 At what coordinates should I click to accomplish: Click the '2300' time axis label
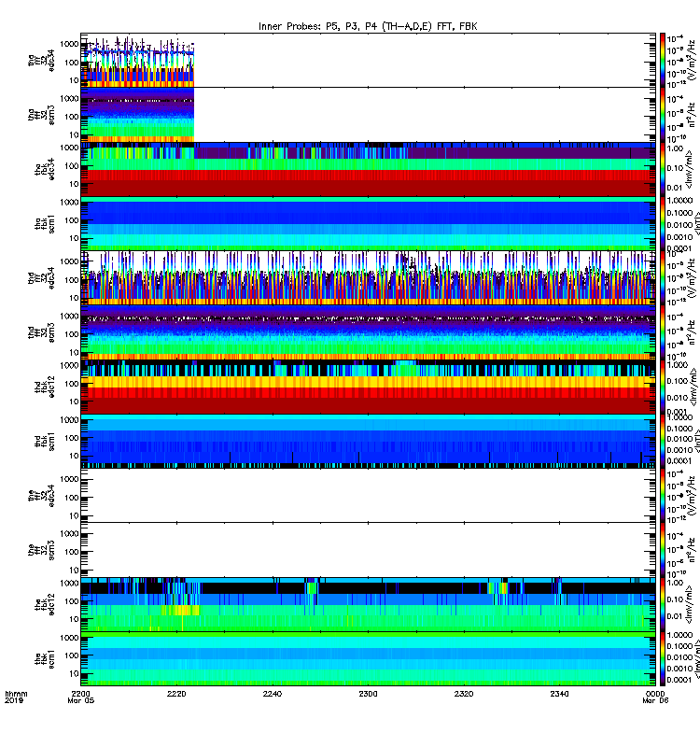[368, 694]
